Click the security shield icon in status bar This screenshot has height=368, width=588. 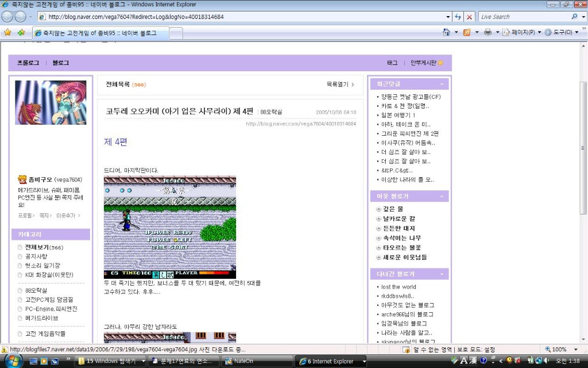click(x=405, y=349)
